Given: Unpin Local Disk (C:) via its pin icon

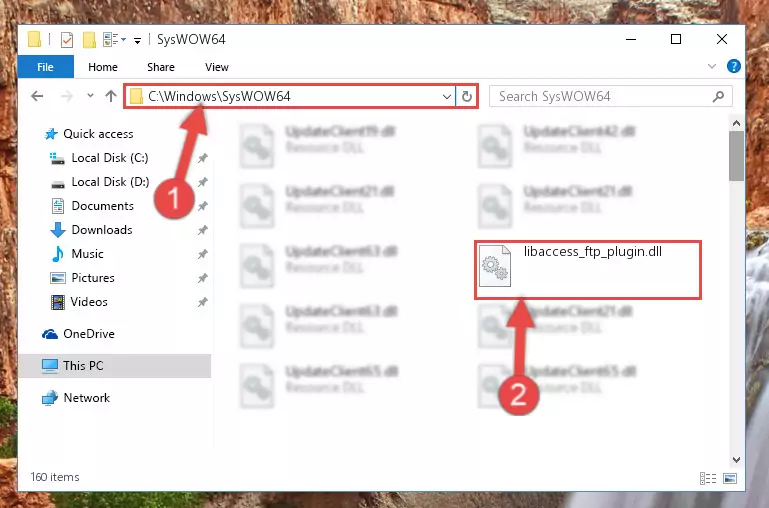Looking at the screenshot, I should point(203,158).
